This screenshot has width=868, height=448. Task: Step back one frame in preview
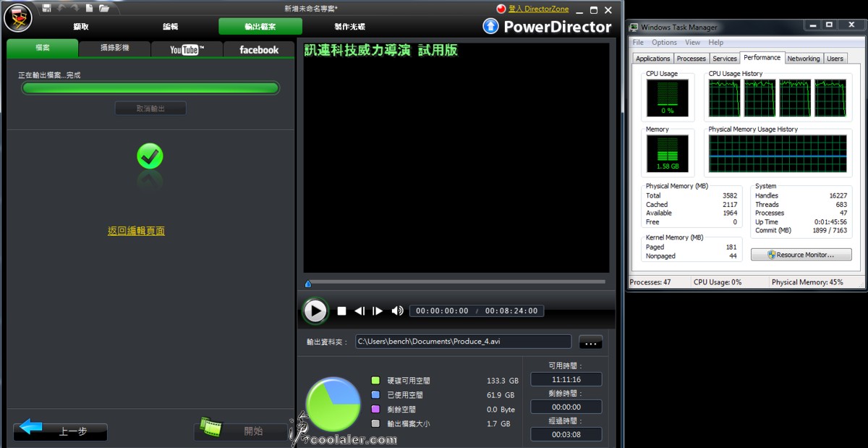[359, 311]
